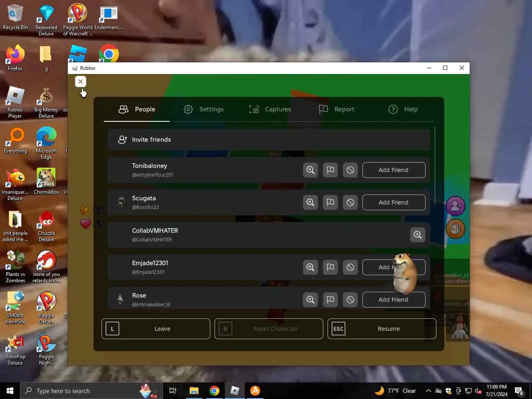Select the Recycle Bin desktop icon
This screenshot has width=532, height=399.
(x=15, y=18)
